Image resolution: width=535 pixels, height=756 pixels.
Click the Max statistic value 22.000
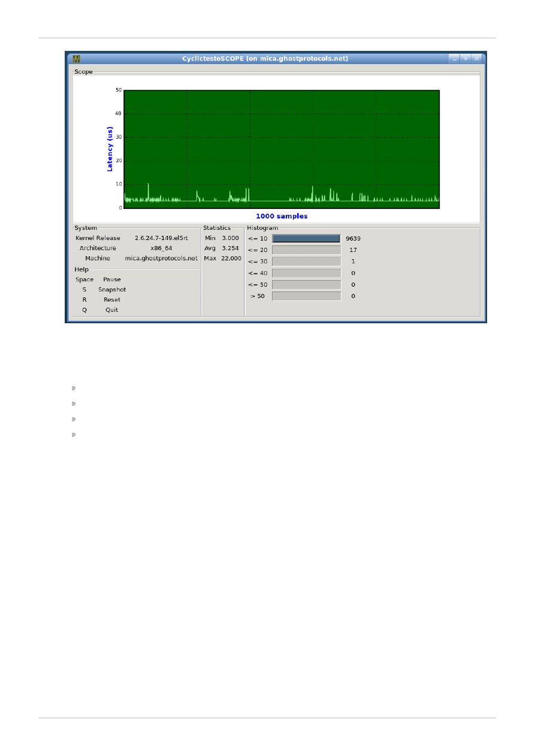pyautogui.click(x=231, y=259)
